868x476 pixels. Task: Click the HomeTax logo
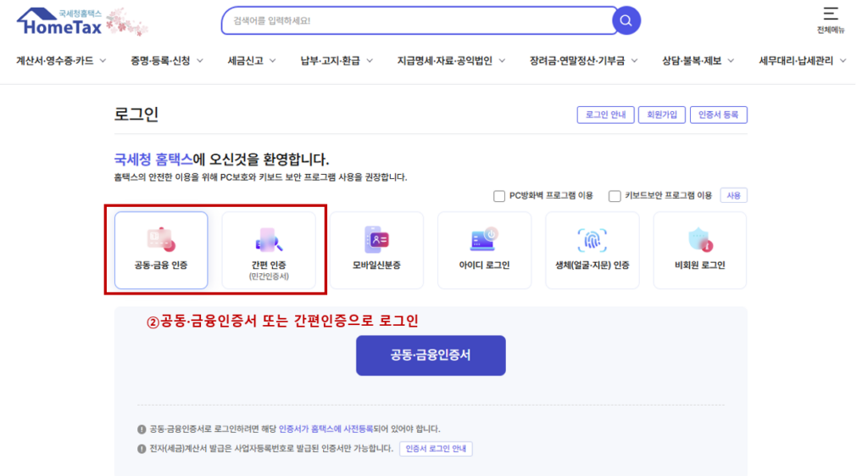(x=60, y=21)
